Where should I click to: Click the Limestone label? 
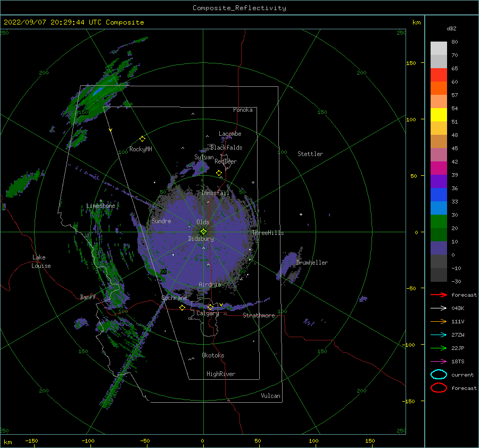(x=101, y=206)
